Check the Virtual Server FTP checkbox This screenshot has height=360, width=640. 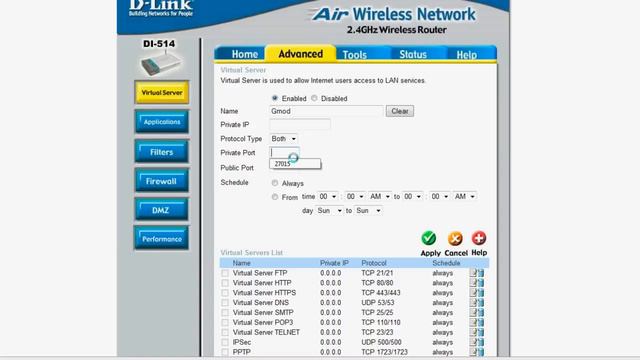225,273
